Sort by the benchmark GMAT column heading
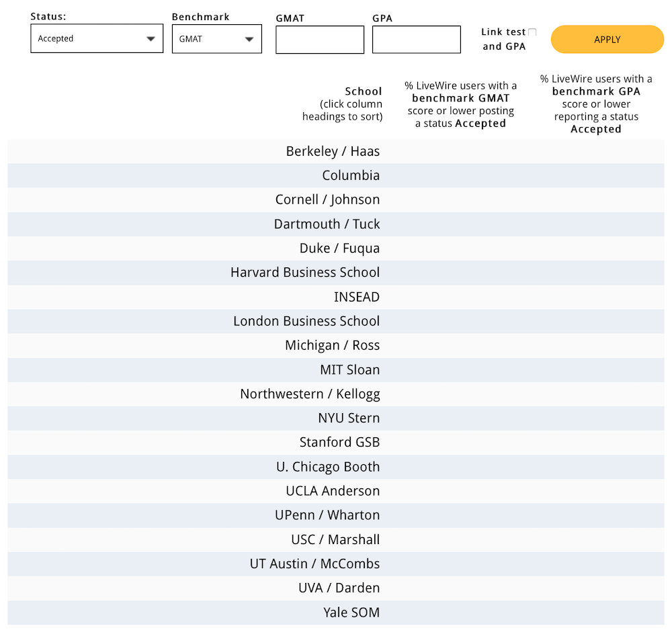This screenshot has height=634, width=672. (x=461, y=105)
